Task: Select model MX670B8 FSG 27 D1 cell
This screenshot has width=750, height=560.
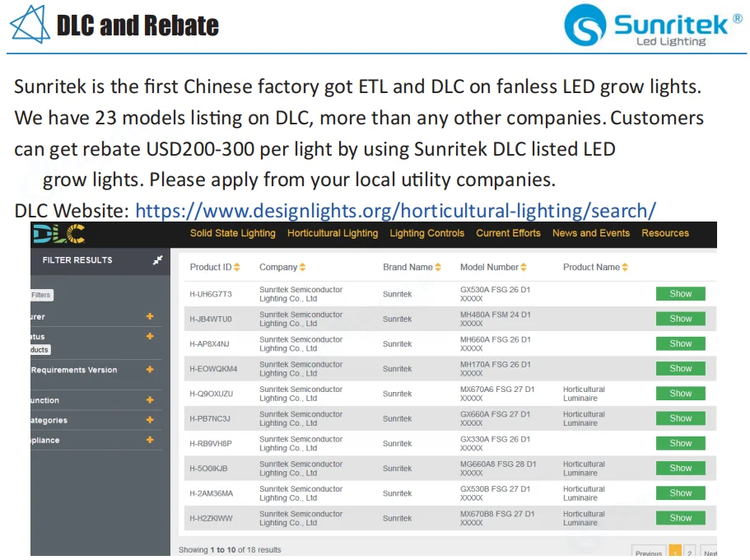Action: (x=497, y=518)
